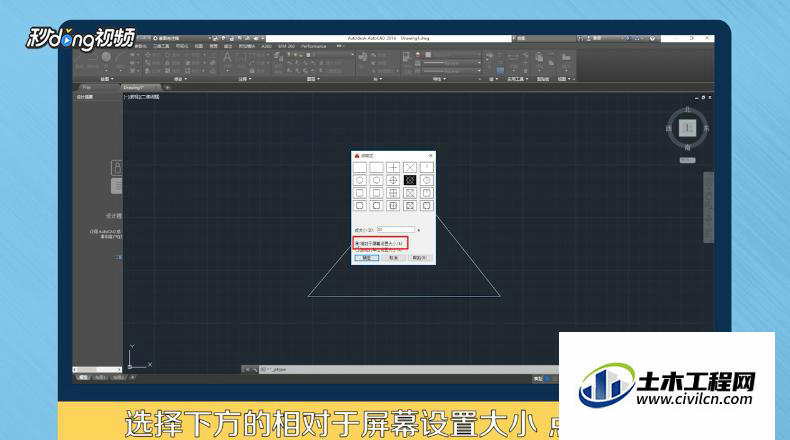Choose the circle with tick point style
790x440 pixels.
click(426, 180)
